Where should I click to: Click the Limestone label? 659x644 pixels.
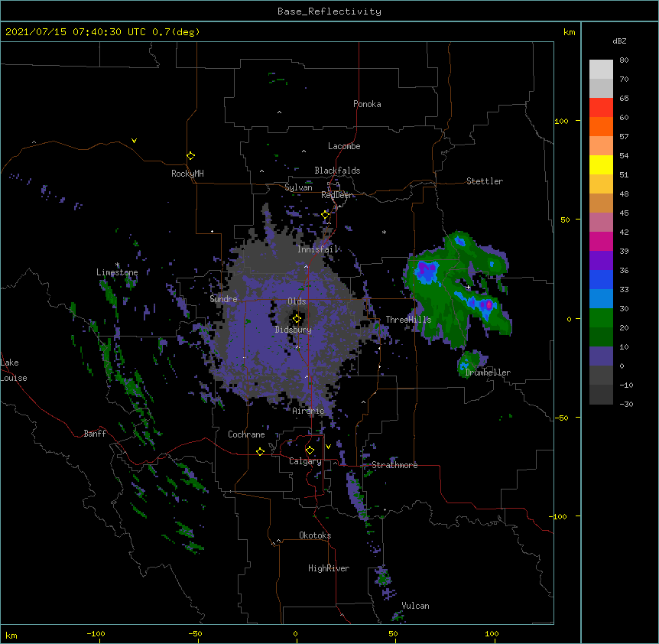[x=117, y=272]
